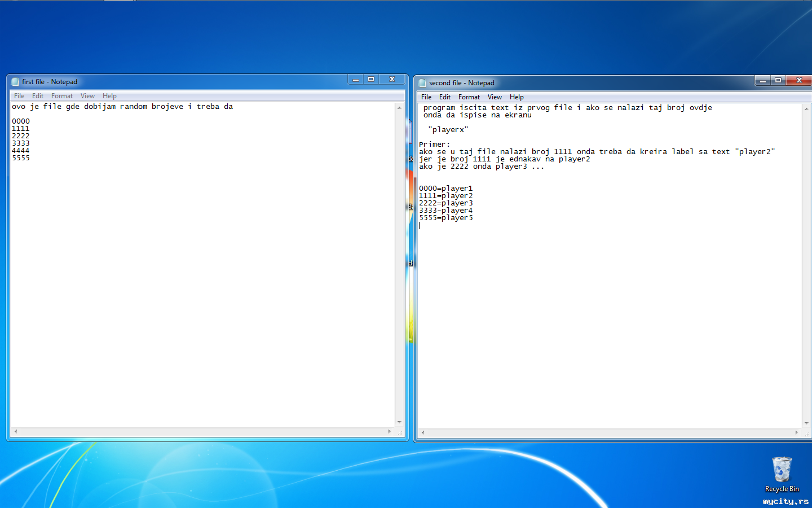Click the line "5555" in first file
Viewport: 812px width, 508px height.
pyautogui.click(x=21, y=158)
